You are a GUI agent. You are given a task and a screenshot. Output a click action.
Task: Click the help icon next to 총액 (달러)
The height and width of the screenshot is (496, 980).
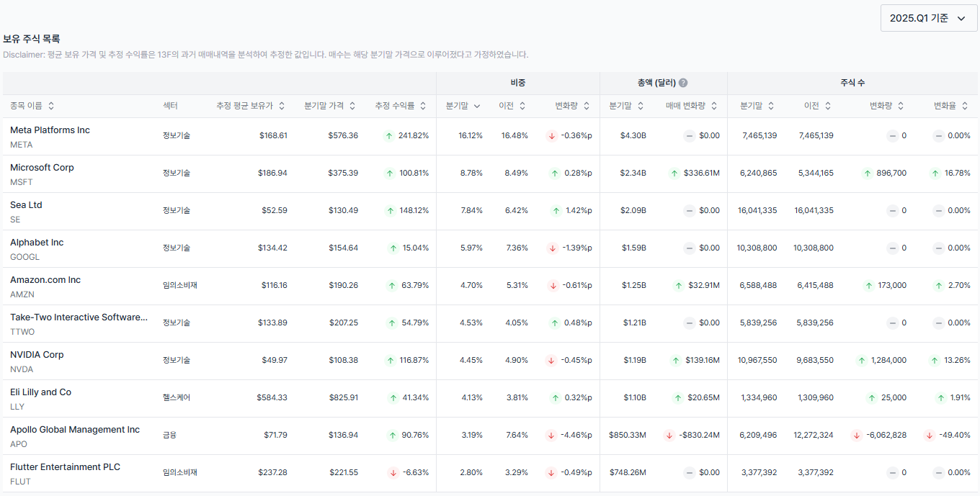(x=683, y=83)
